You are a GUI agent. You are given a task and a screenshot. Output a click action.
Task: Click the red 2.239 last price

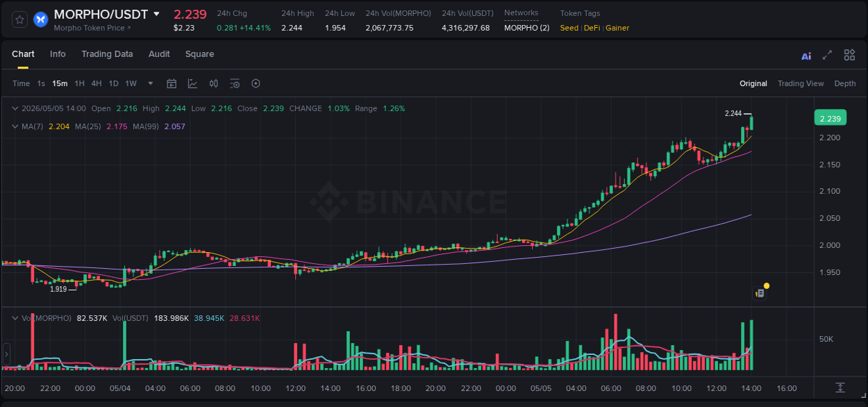(190, 14)
